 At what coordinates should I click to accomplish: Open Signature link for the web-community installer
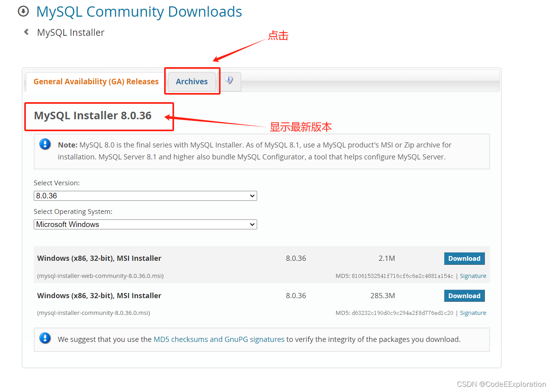tap(473, 276)
